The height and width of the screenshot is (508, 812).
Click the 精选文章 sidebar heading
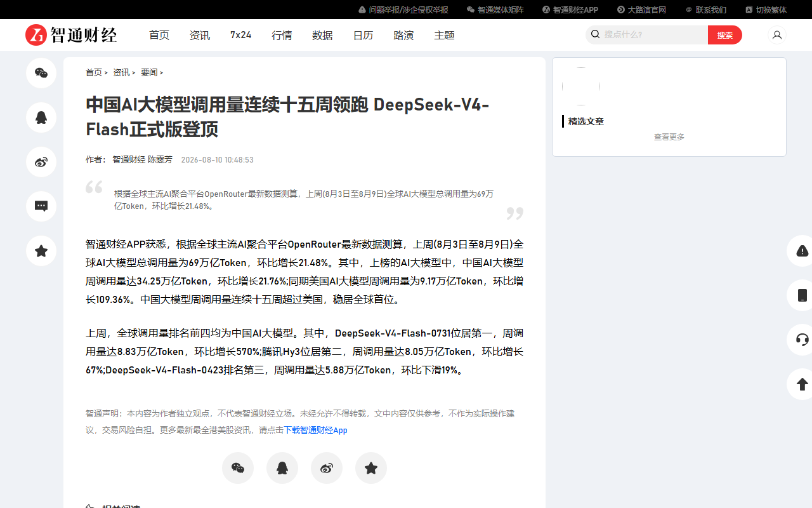(586, 121)
